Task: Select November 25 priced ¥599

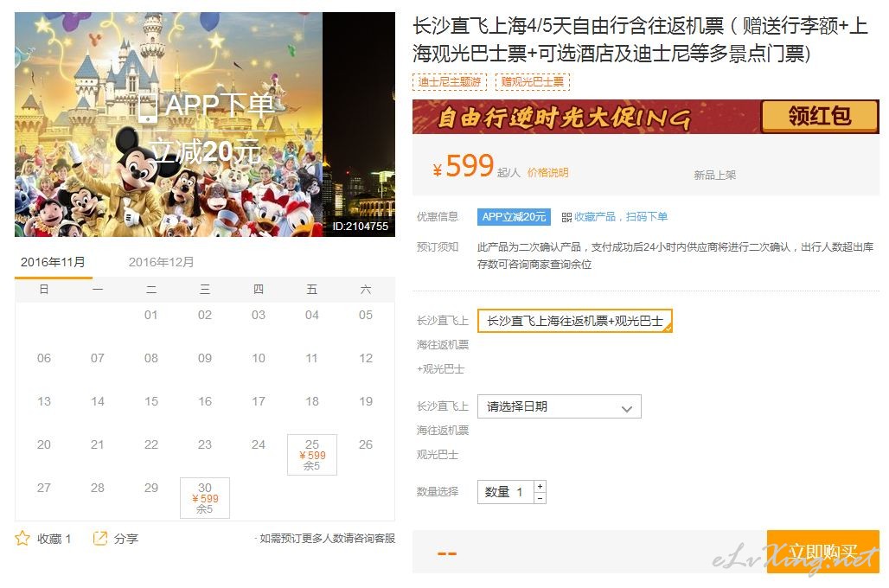Action: tap(312, 455)
